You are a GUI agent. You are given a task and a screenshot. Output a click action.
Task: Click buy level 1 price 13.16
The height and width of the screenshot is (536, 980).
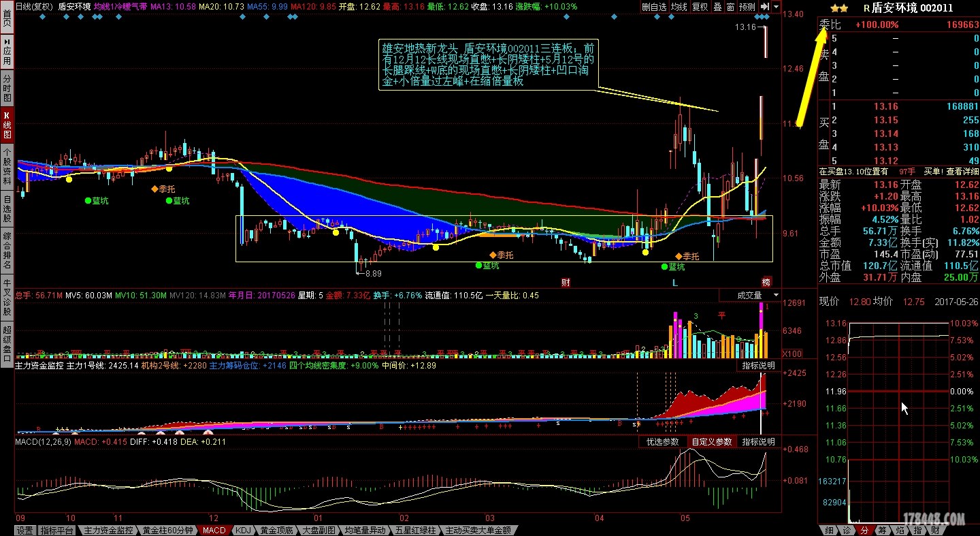[x=886, y=106]
